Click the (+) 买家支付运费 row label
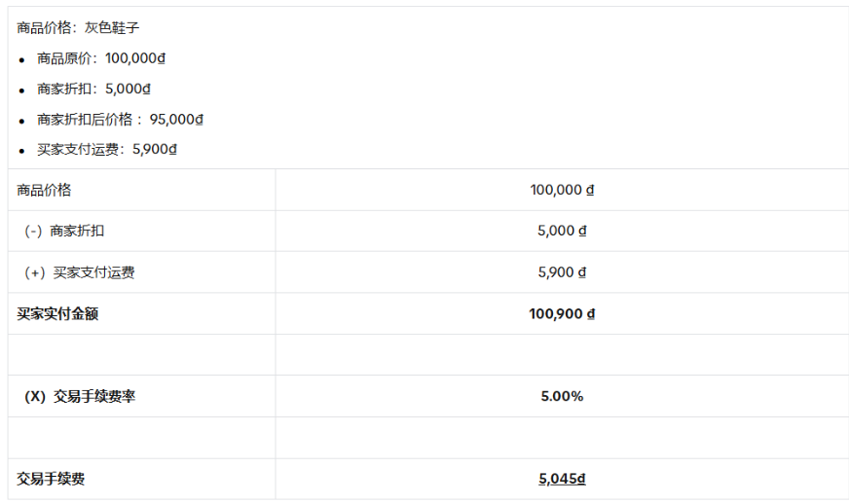The image size is (849, 504). click(x=80, y=272)
